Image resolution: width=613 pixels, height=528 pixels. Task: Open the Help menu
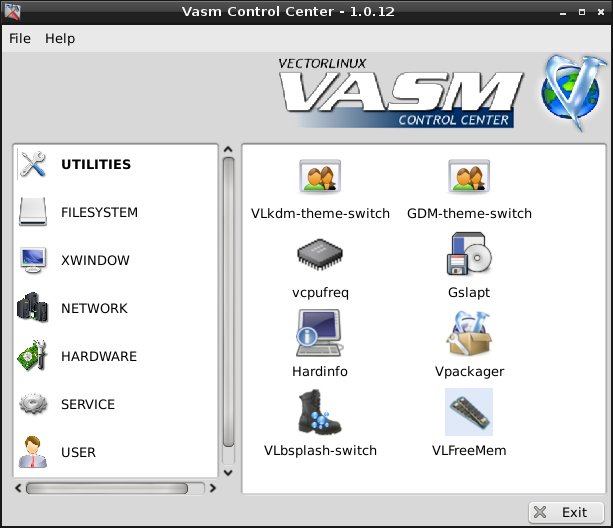[60, 38]
